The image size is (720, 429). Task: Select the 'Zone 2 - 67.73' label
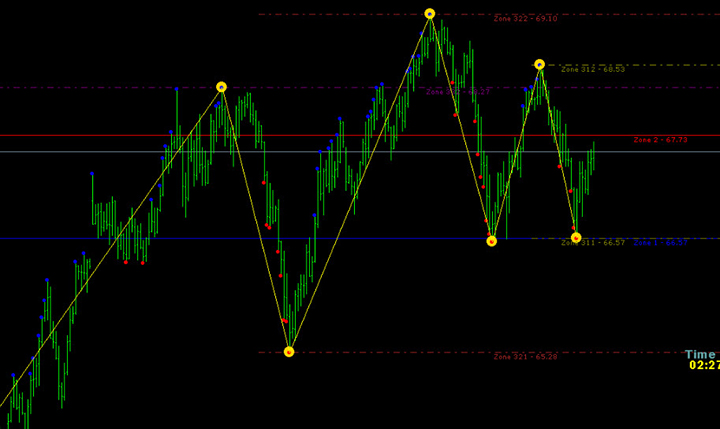point(660,140)
